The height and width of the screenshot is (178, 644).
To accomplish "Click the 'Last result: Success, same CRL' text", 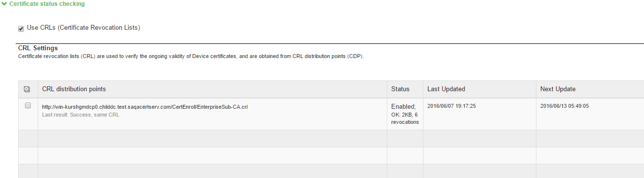I will [81, 115].
